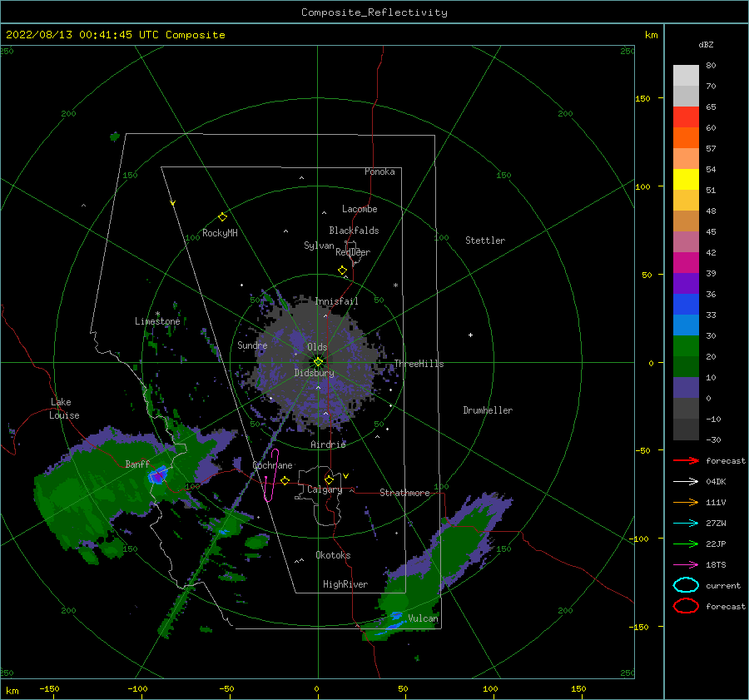Click the Calgary city label
The height and width of the screenshot is (700, 749).
tap(325, 489)
